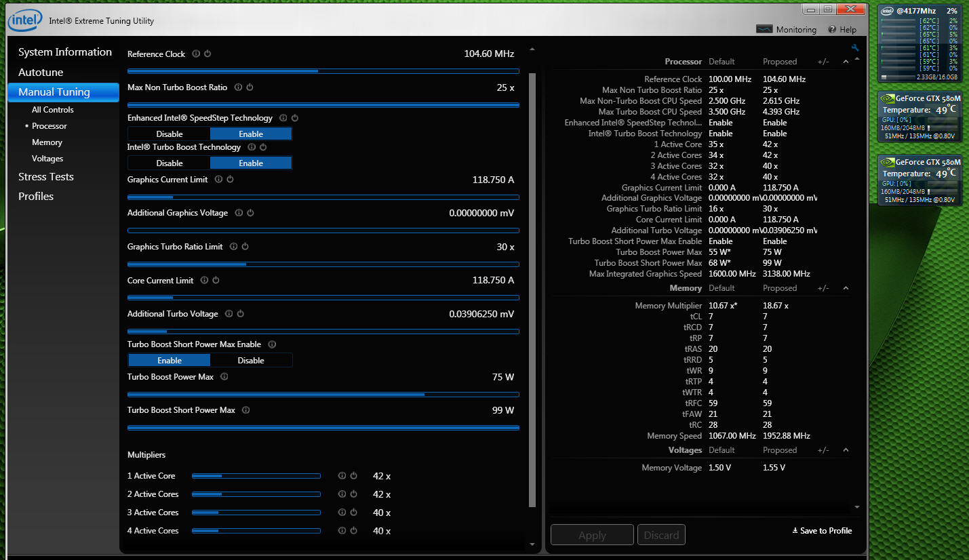
Task: Select Disable for Enhanced Intel SpeedStep
Action: coord(170,134)
